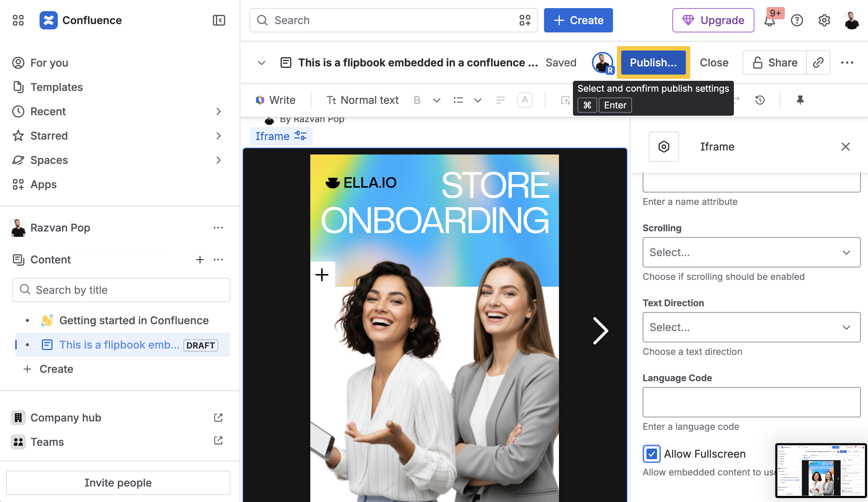This screenshot has width=868, height=502.
Task: Click the screenshot preview thumbnail
Action: [821, 470]
